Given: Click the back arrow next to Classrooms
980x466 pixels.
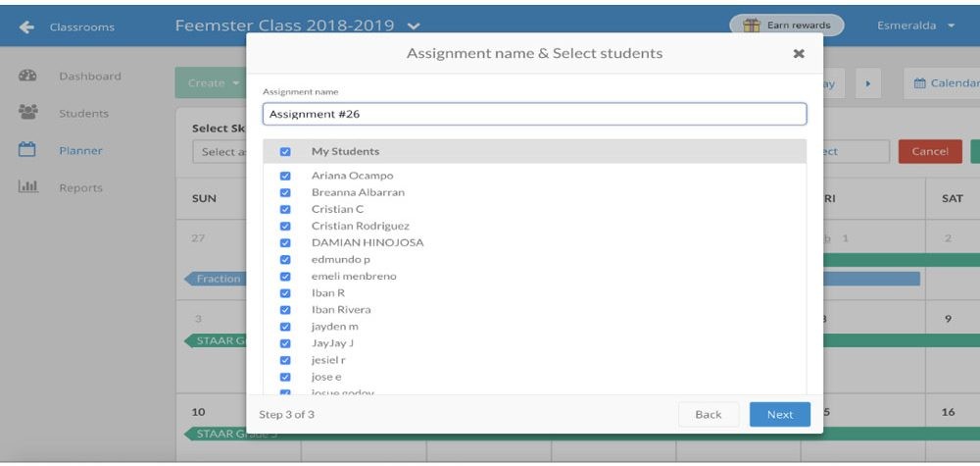Looking at the screenshot, I should [26, 26].
